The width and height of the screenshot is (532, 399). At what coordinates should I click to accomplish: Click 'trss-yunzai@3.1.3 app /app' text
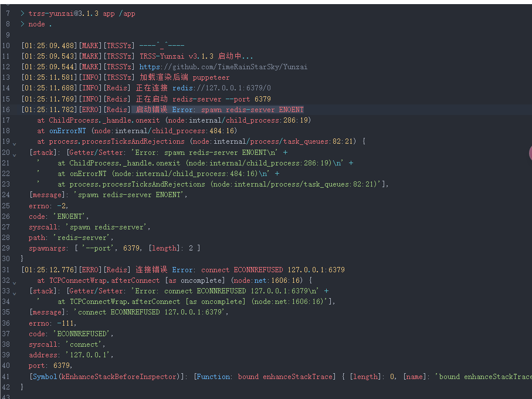82,13
